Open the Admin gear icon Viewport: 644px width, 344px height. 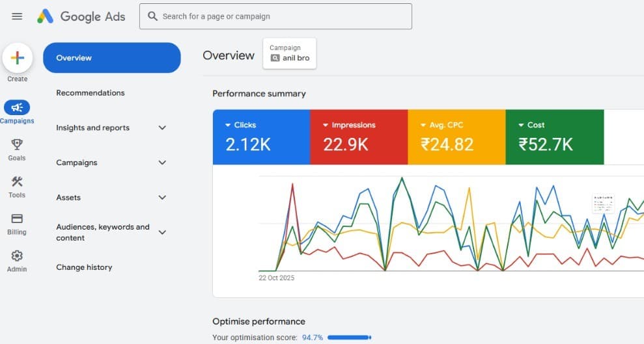coord(17,256)
